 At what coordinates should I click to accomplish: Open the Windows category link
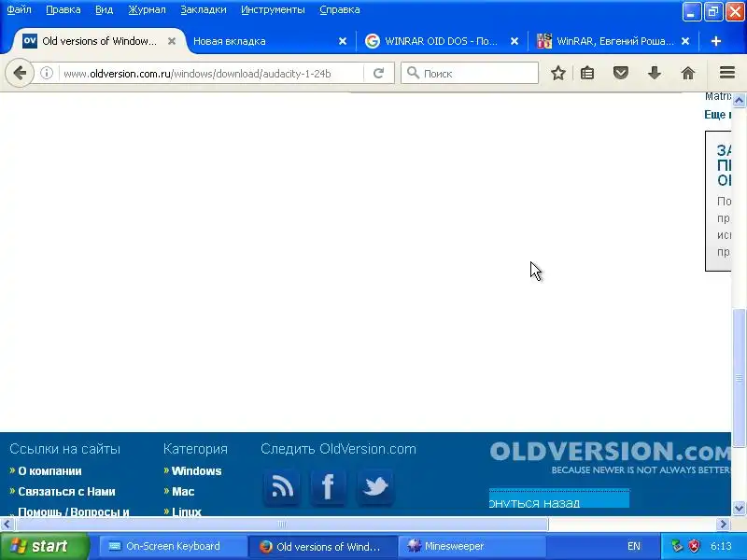(196, 471)
